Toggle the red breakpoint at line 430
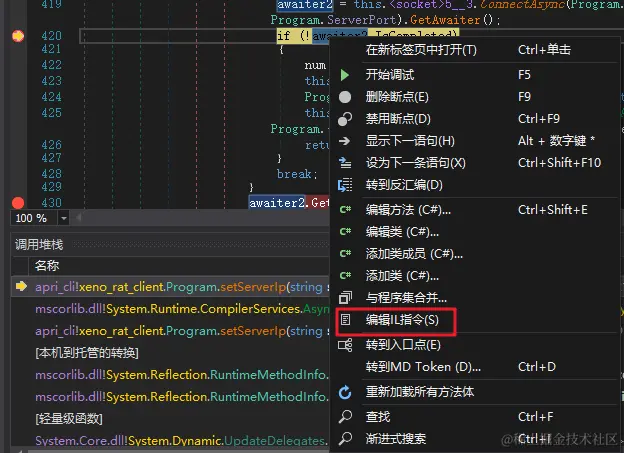Viewport: 624px width, 453px height. (x=18, y=203)
